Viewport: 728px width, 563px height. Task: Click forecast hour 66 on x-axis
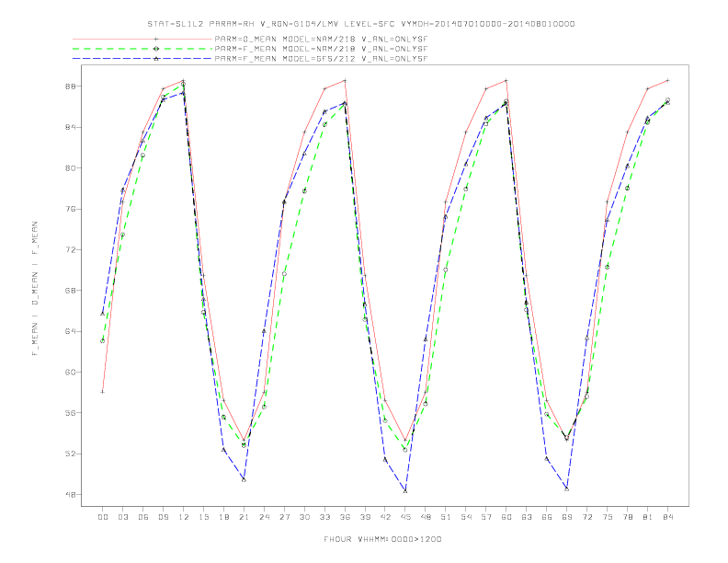547,517
